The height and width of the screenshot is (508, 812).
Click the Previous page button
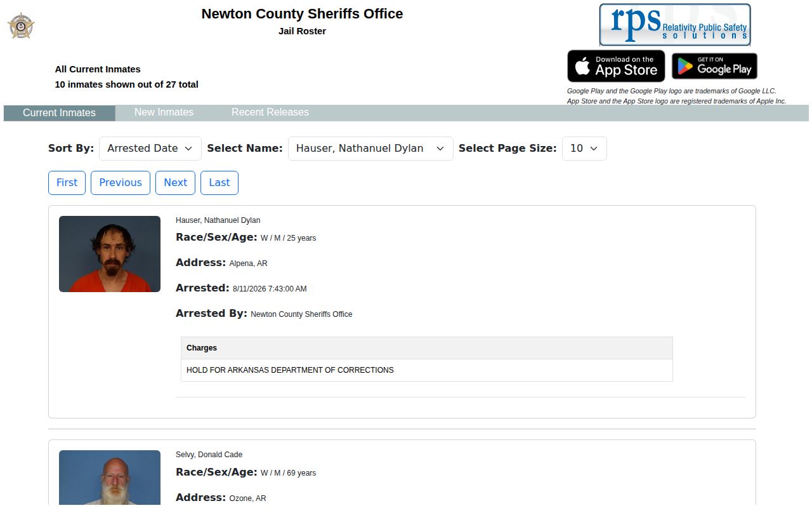pyautogui.click(x=121, y=183)
